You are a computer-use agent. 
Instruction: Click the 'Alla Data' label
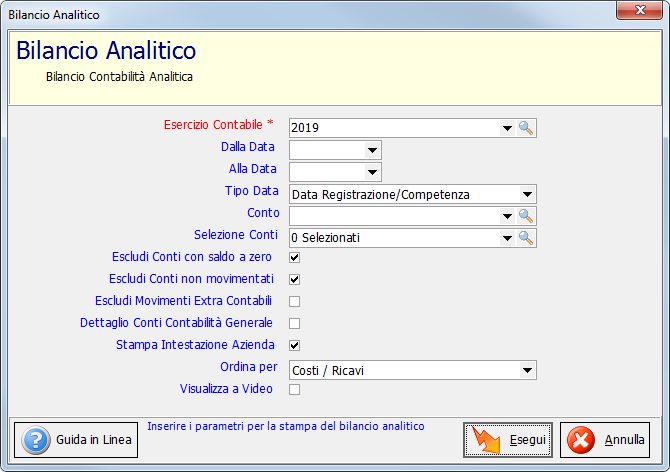253,169
